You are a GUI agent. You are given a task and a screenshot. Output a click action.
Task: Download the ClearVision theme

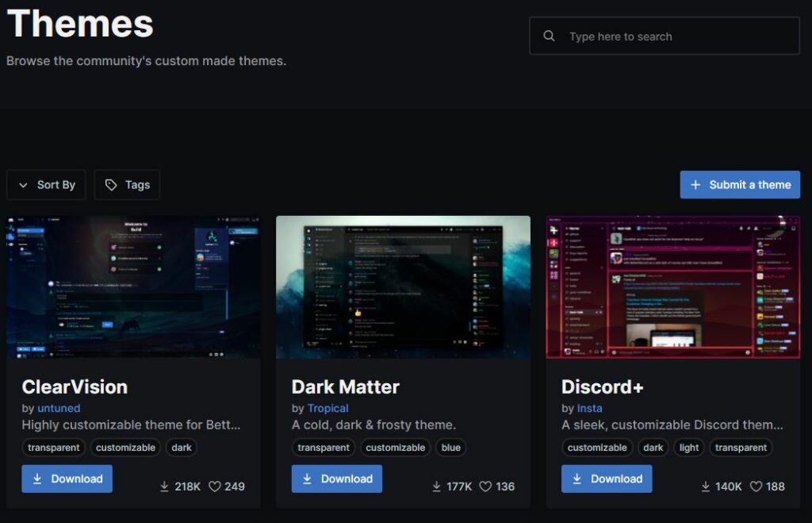pos(67,479)
